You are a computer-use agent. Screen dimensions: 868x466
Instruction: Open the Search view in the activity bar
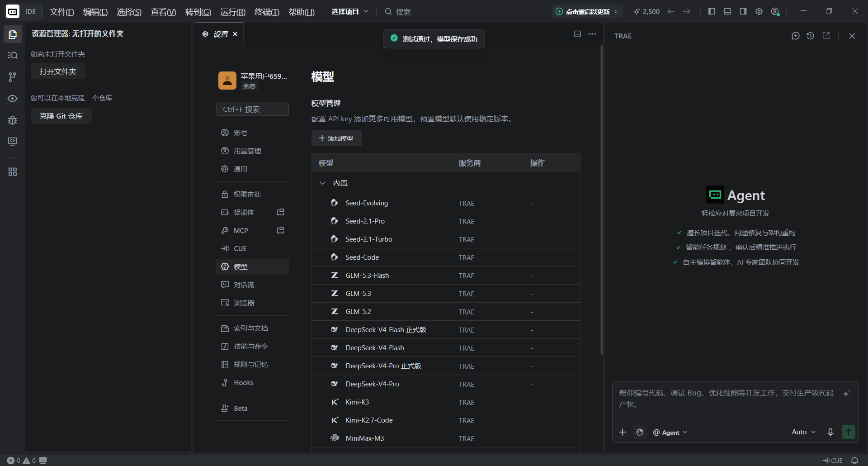pos(13,55)
